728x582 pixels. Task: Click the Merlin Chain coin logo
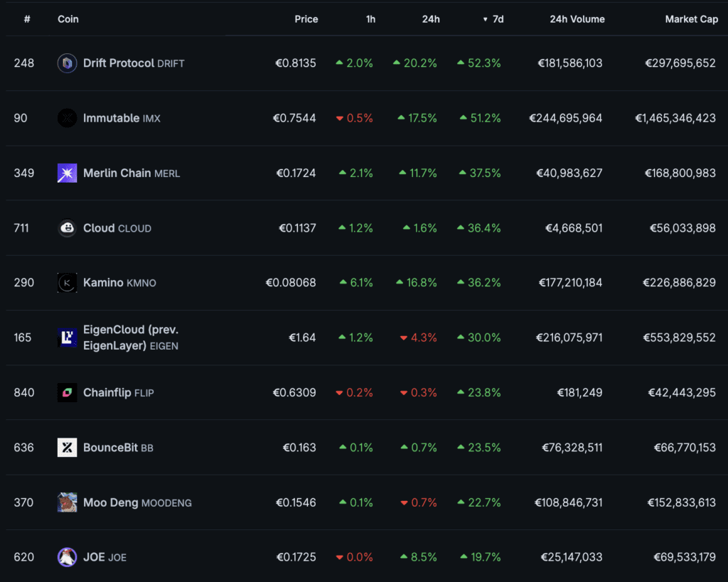click(x=67, y=173)
